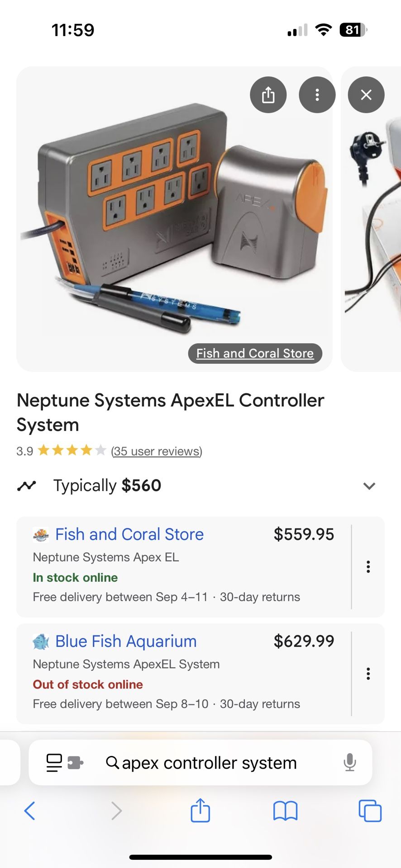This screenshot has height=868, width=401.
Task: Tap the page settings icon in address bar
Action: [54, 763]
